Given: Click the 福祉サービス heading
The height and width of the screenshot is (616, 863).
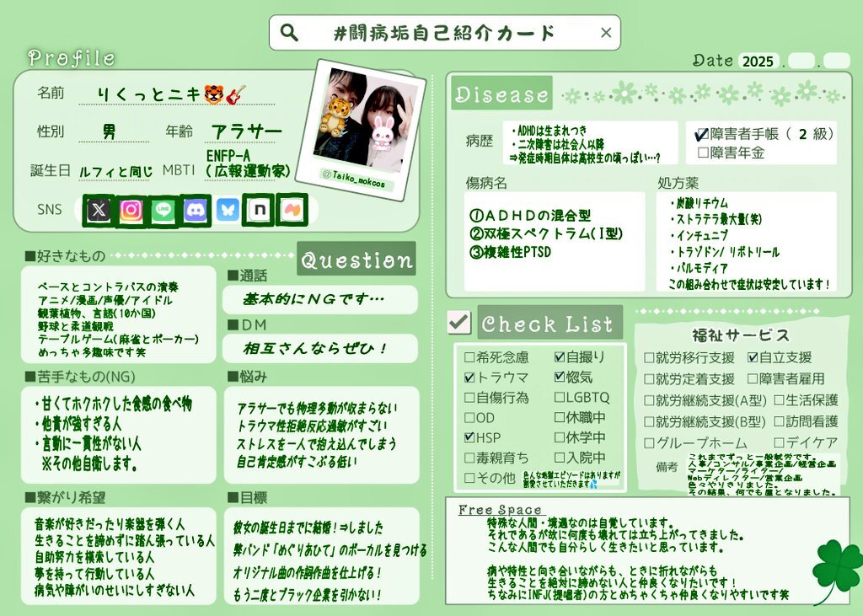Looking at the screenshot, I should (741, 335).
